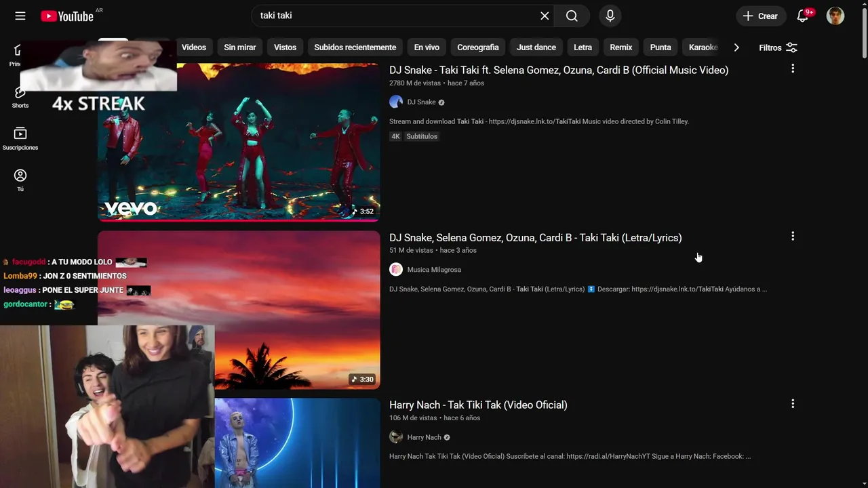Screen dimensions: 868x488
Task: Select the Coreografía filter chip
Action: (477, 47)
